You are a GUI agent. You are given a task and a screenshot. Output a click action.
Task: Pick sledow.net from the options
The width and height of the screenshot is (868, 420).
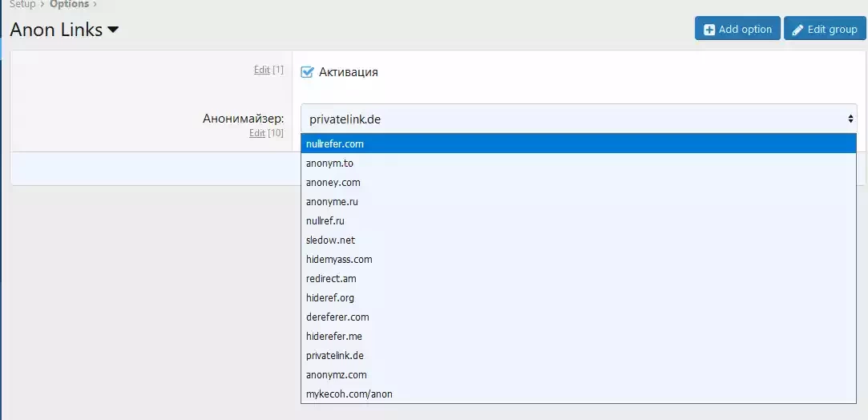click(579, 240)
